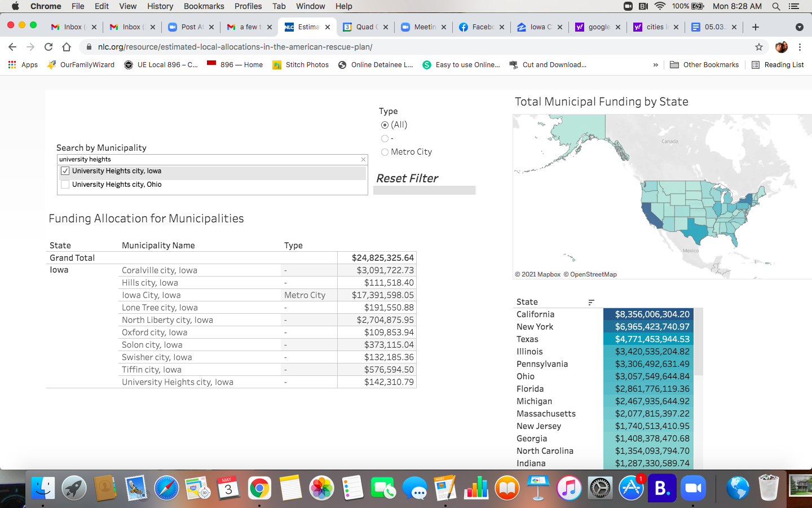
Task: Click the Tiffin city amount $576,594.50
Action: [389, 370]
